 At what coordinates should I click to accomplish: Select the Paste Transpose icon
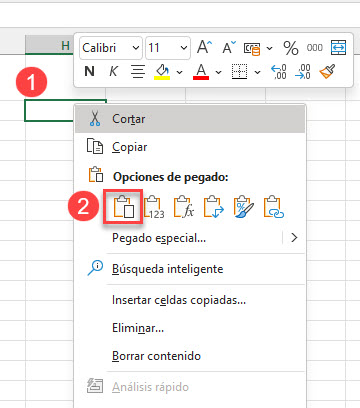pos(214,207)
